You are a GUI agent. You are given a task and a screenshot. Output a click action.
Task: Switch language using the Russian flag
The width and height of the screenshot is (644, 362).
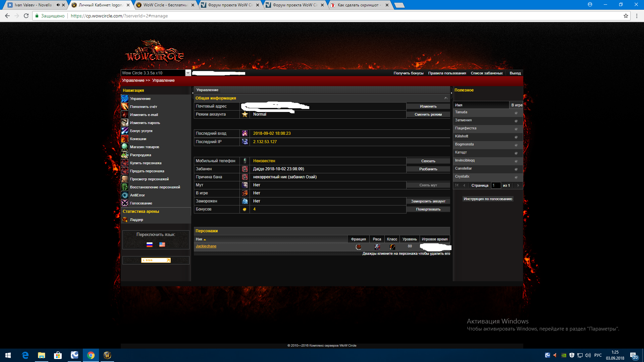(150, 245)
